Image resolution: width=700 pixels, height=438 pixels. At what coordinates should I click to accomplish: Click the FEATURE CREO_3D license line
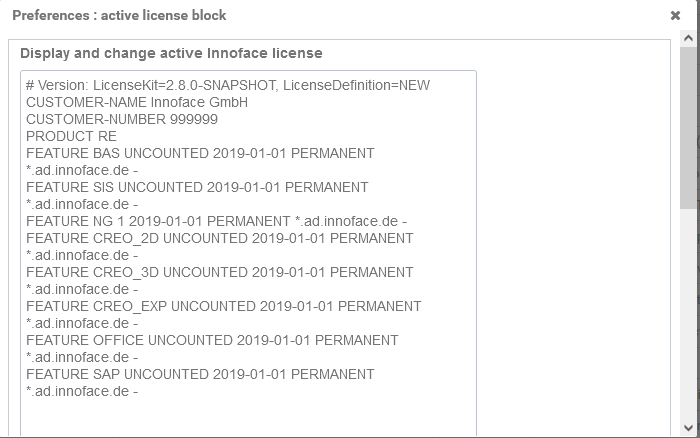tap(219, 272)
